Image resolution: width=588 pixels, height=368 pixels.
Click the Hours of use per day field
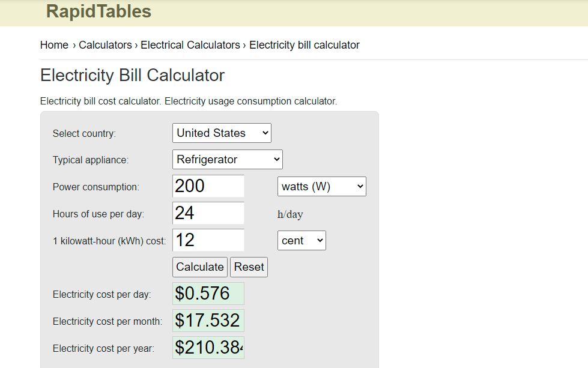[208, 213]
